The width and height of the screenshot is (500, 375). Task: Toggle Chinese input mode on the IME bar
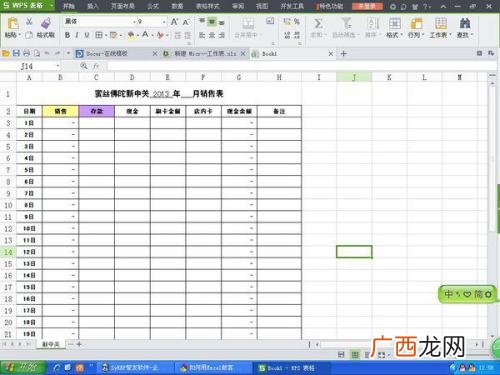coord(449,294)
